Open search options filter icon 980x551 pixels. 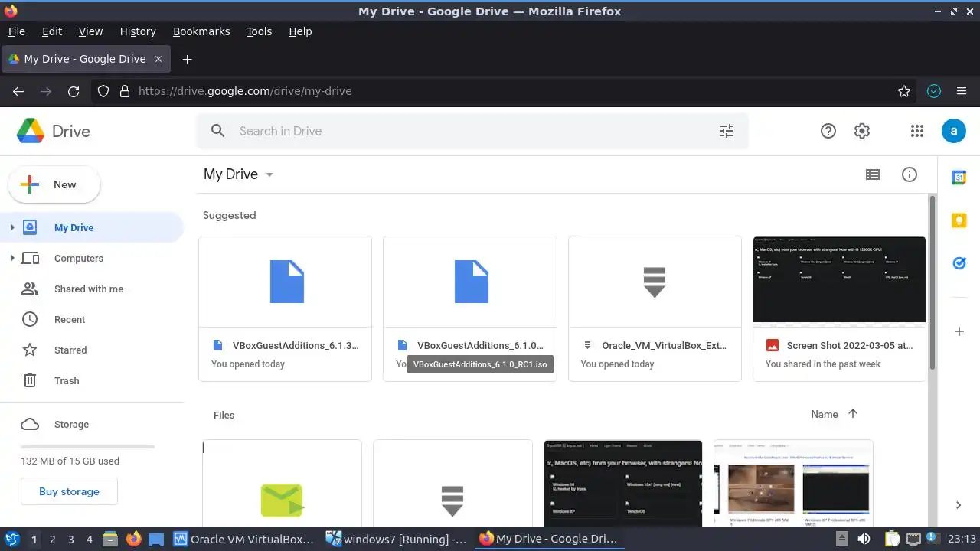[727, 131]
